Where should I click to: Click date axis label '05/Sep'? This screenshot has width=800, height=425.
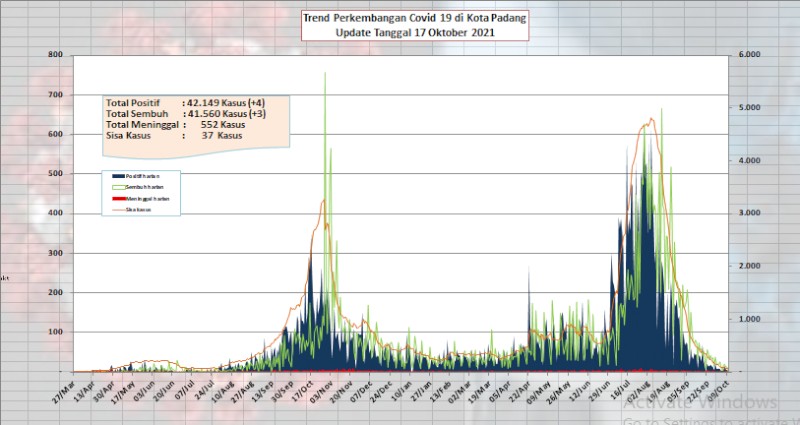tap(679, 392)
